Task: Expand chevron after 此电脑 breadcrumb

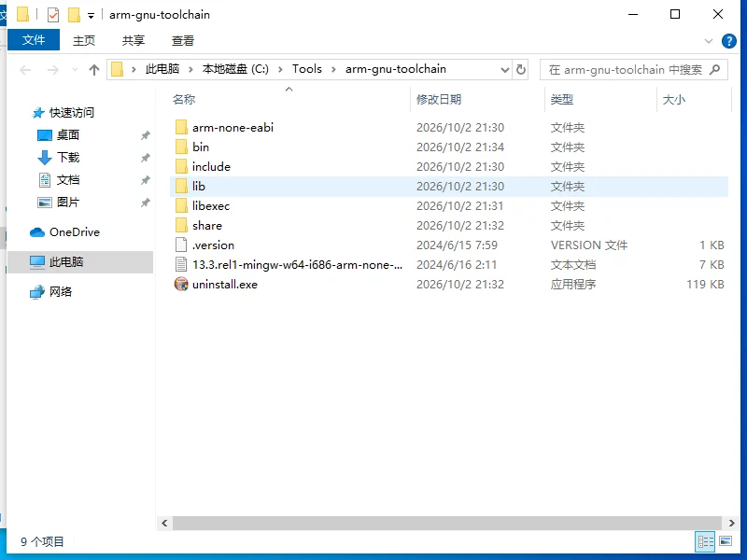Action: tap(190, 69)
